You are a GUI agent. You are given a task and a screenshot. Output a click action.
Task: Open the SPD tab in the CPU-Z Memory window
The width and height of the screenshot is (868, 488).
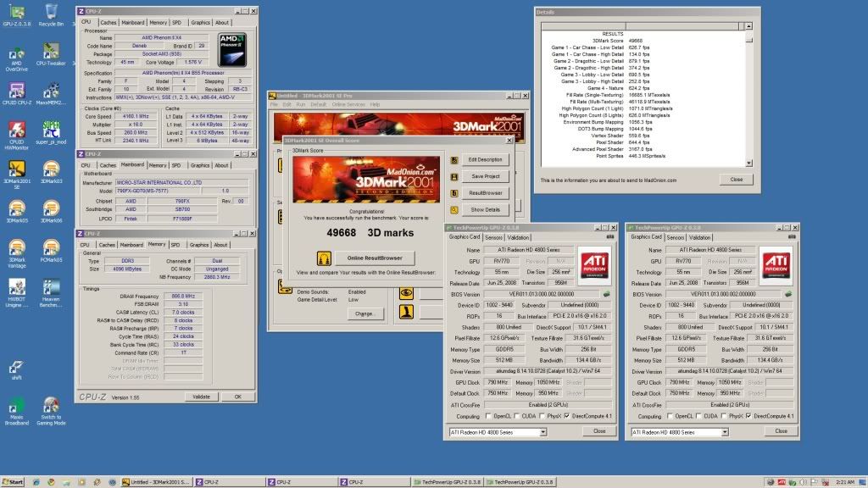click(175, 245)
